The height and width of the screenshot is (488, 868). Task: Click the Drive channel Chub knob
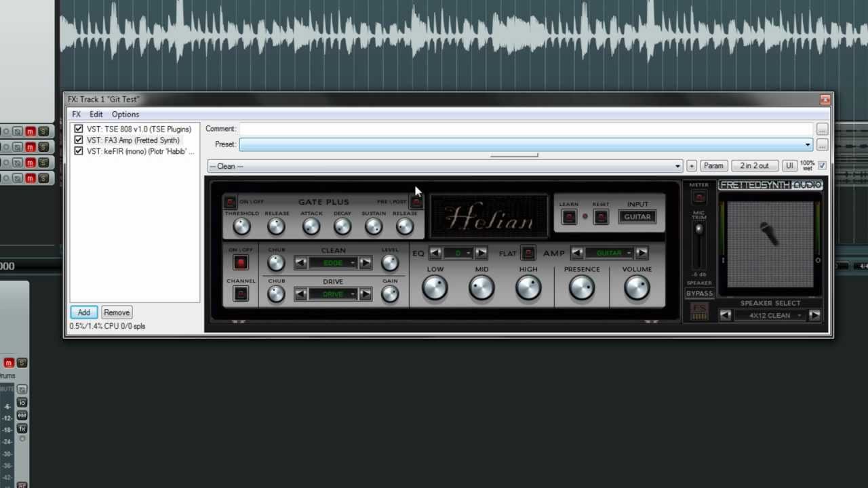tap(276, 293)
